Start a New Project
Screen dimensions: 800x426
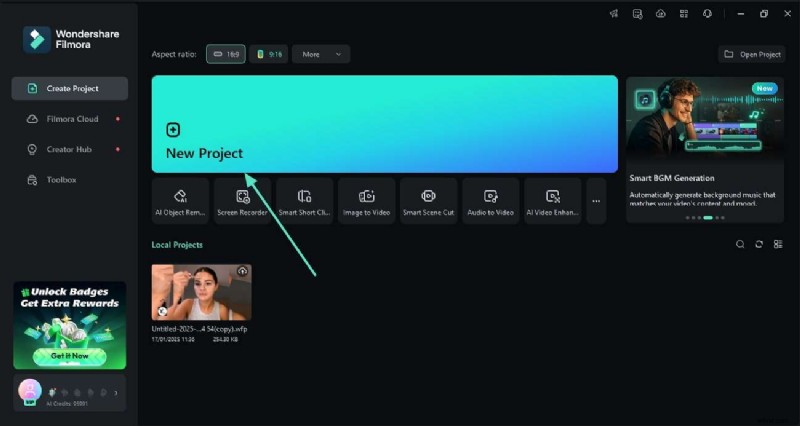tap(384, 124)
